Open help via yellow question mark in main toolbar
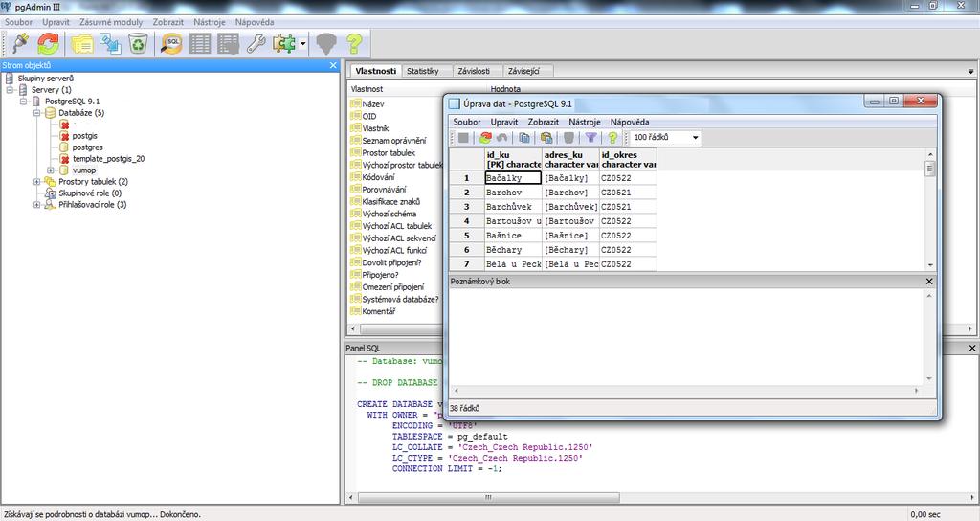The image size is (980, 521). pyautogui.click(x=354, y=44)
